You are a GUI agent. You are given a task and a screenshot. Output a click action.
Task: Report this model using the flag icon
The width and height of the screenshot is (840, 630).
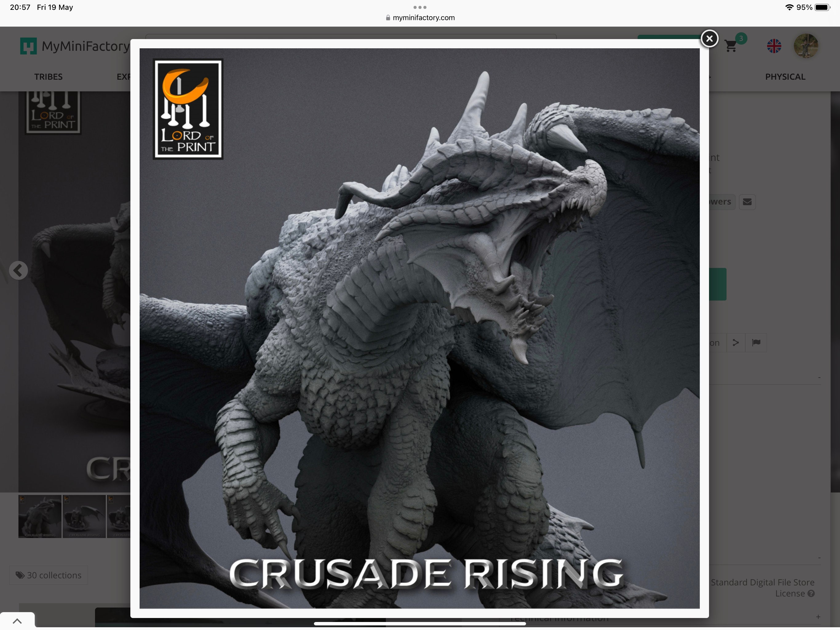point(756,342)
